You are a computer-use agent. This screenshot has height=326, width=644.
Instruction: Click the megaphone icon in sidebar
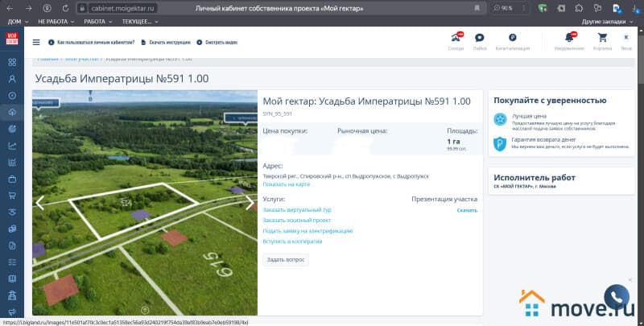point(12,312)
